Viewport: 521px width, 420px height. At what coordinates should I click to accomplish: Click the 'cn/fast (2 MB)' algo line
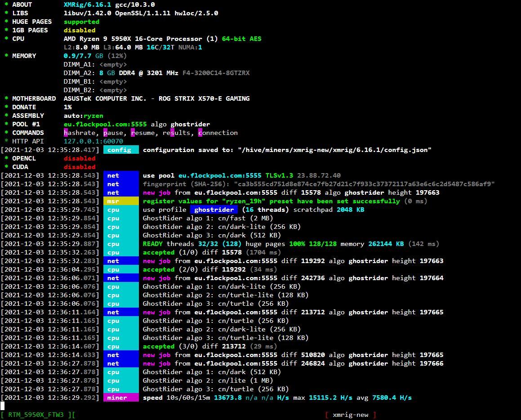point(208,218)
